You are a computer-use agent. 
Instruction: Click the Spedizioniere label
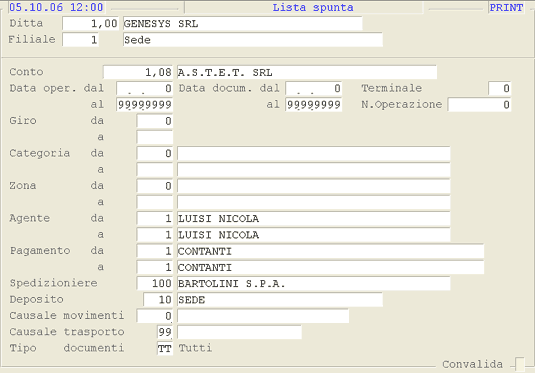pyautogui.click(x=53, y=283)
